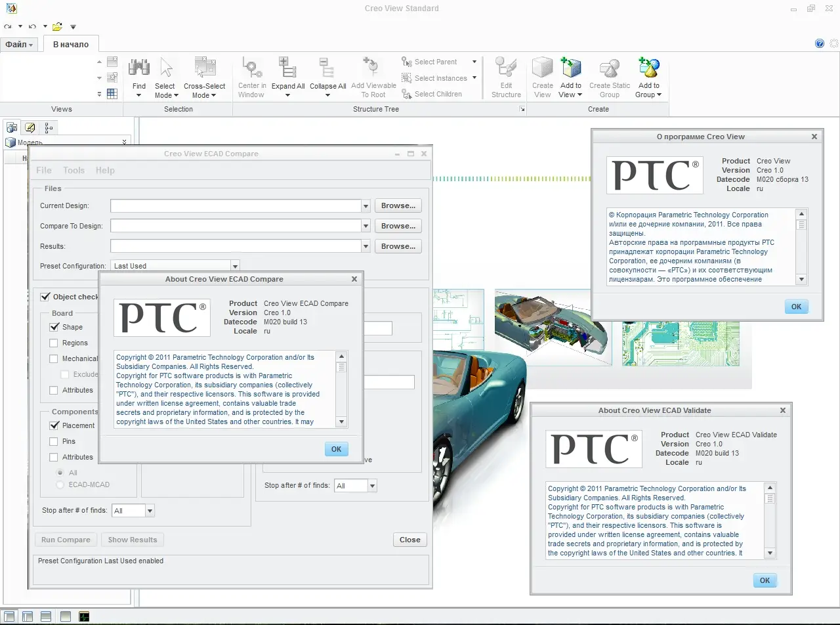Uncheck the Board Shape checkbox

click(54, 327)
